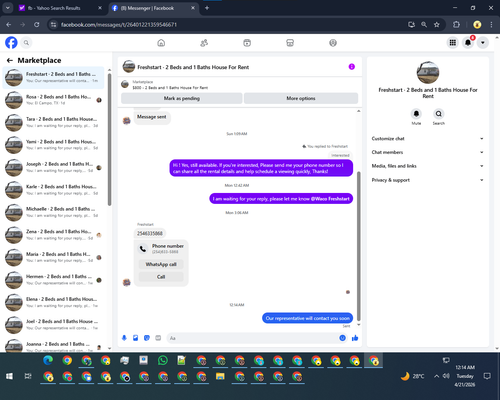Click back arrow next to Marketplace

tap(10, 60)
